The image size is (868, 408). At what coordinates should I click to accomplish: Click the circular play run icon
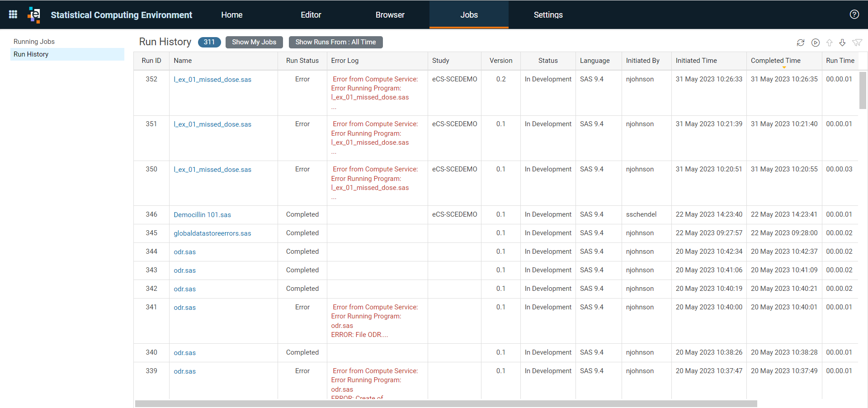(816, 43)
